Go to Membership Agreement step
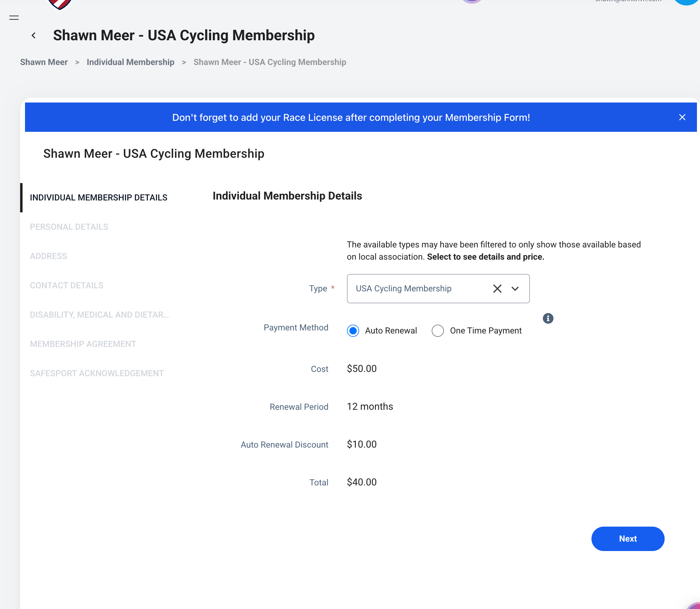The image size is (700, 609). pyautogui.click(x=83, y=344)
